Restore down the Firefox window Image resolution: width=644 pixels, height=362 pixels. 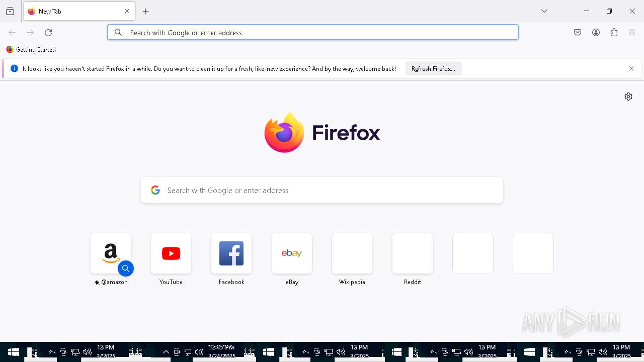[x=609, y=11]
